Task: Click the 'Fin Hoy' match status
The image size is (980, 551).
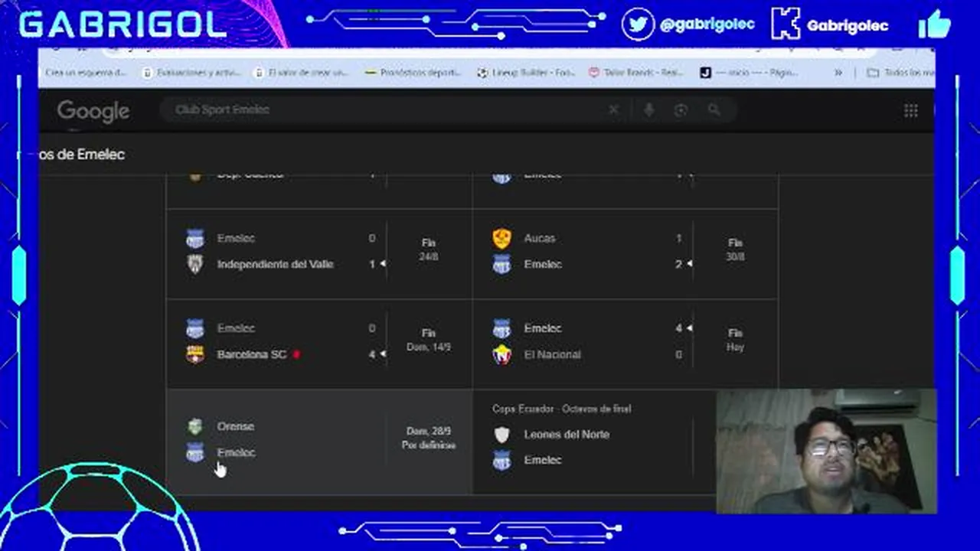Action: [x=735, y=340]
